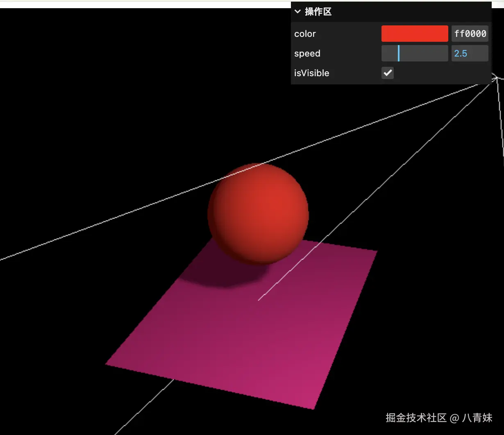Click the speed label
This screenshot has width=504, height=435.
(x=307, y=54)
